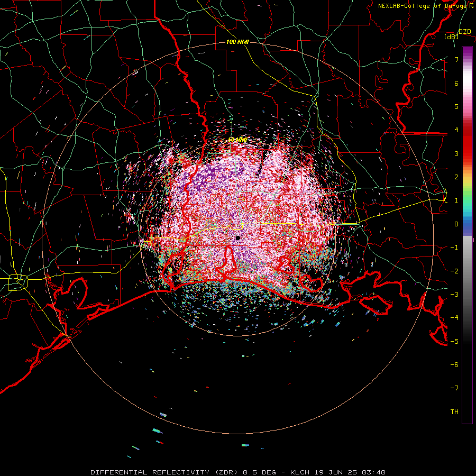Click the 5 value on the scale

pos(456,106)
